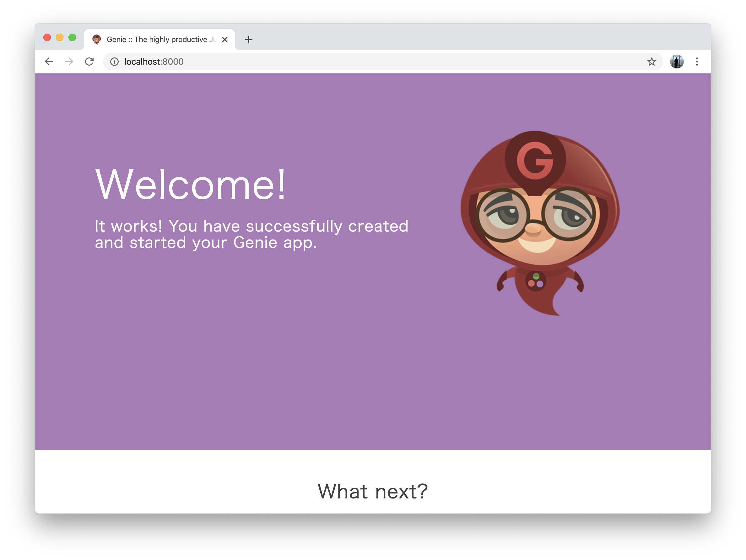Open the Chrome three-dot menu
This screenshot has height=560, width=746.
[x=697, y=62]
